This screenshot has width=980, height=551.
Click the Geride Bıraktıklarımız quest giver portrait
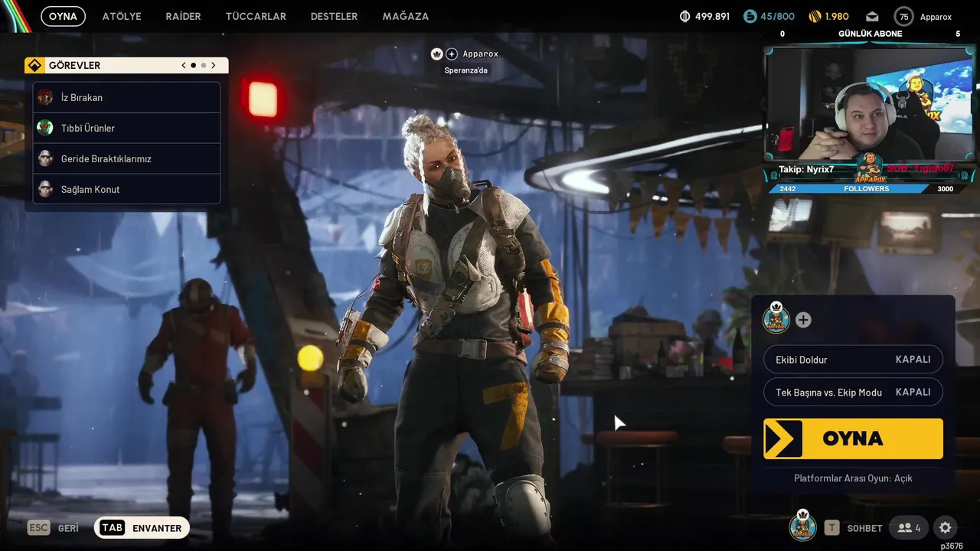45,158
